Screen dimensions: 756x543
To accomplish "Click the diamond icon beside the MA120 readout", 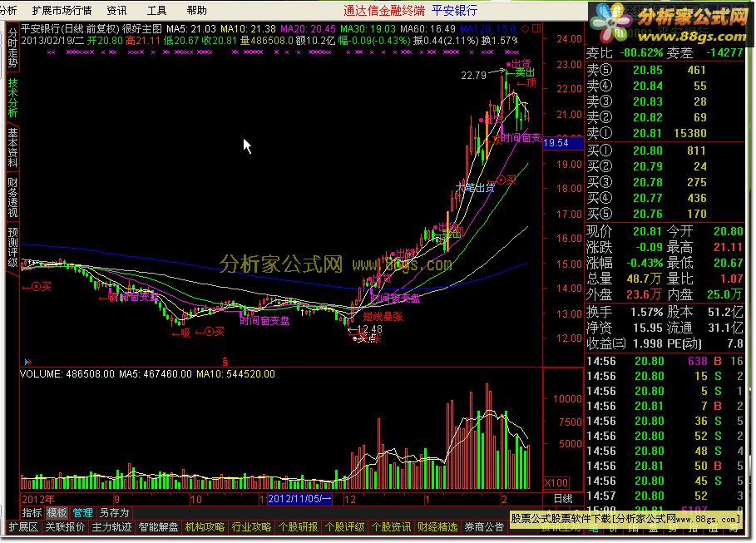I will click(526, 29).
